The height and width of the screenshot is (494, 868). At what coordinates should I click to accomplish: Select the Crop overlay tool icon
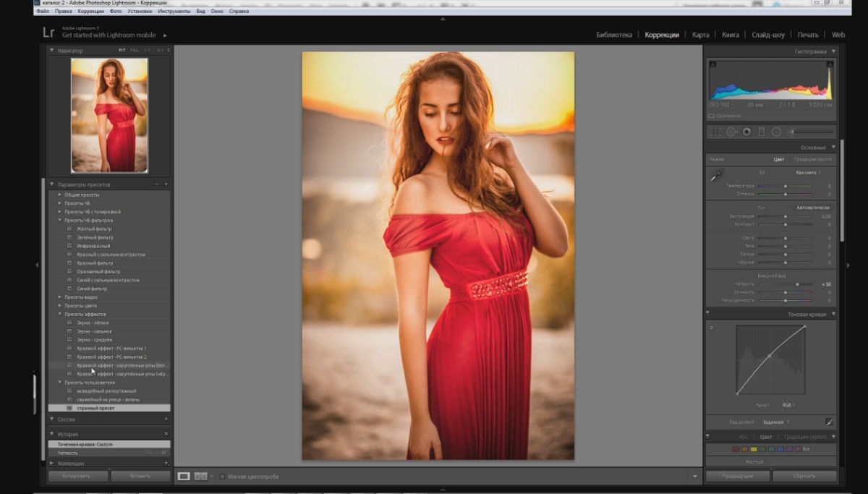pyautogui.click(x=715, y=132)
